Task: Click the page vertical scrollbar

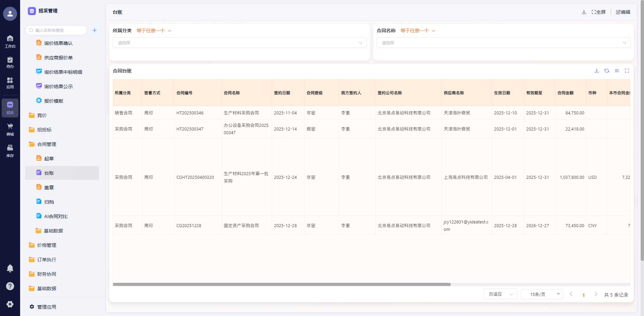Action: coord(642,131)
